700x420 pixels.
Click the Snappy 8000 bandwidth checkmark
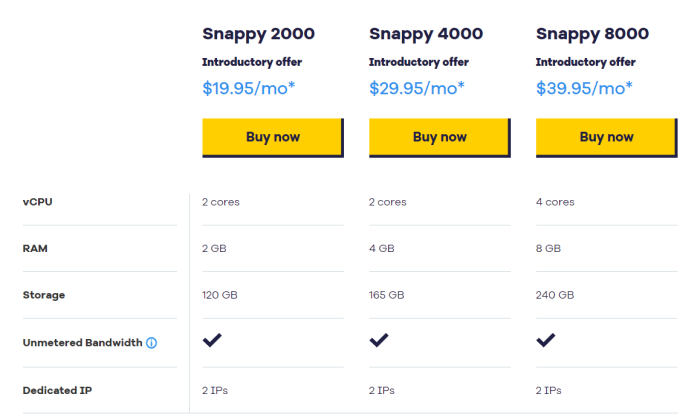[546, 340]
